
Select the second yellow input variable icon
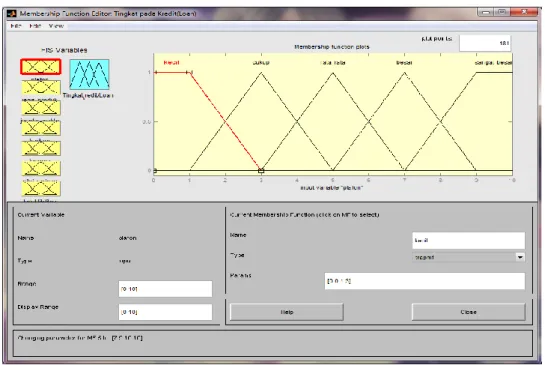41,87
